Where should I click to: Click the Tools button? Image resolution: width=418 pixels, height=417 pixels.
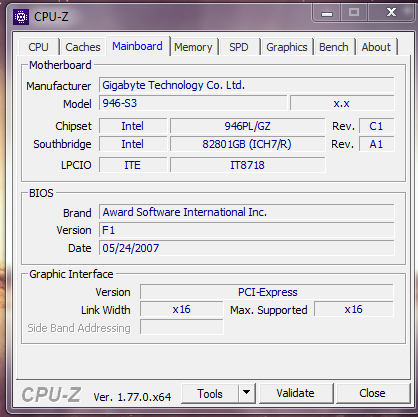(x=210, y=394)
